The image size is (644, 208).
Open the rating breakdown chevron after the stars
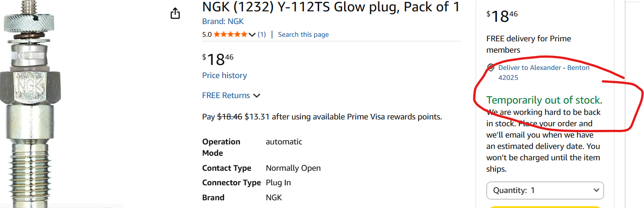[x=252, y=35]
